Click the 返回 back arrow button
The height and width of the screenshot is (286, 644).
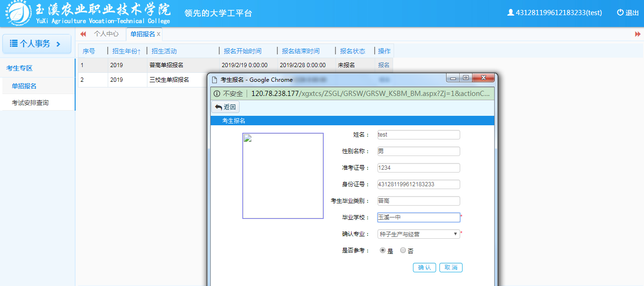click(225, 107)
